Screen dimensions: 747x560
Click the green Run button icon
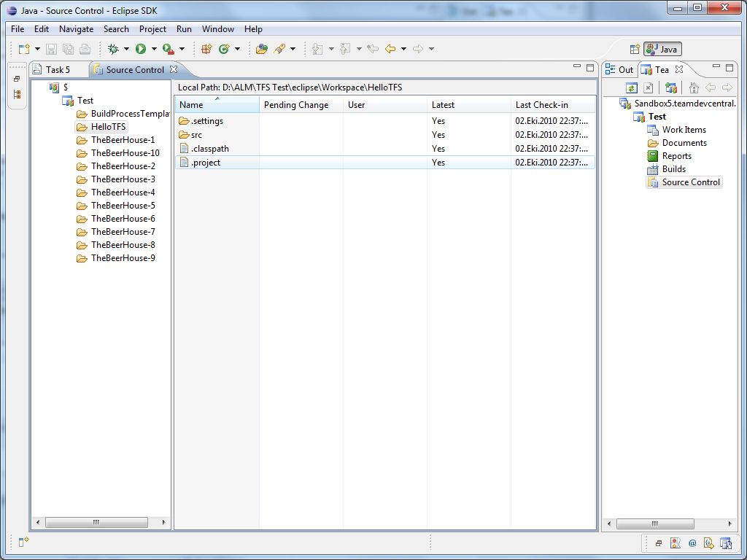[141, 49]
